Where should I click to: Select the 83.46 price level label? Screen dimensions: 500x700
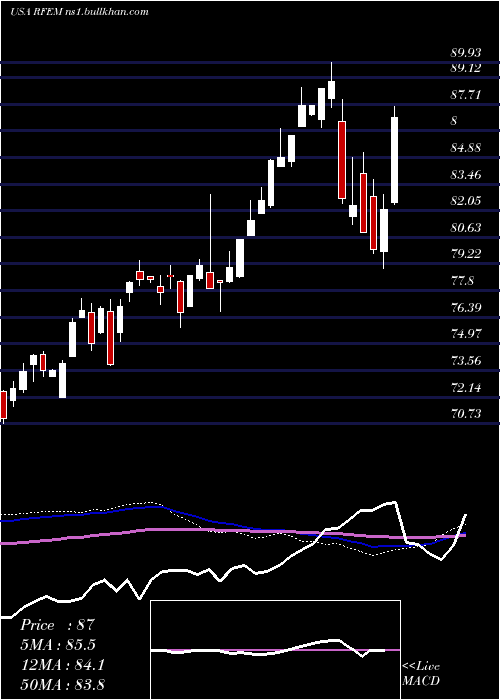point(466,175)
